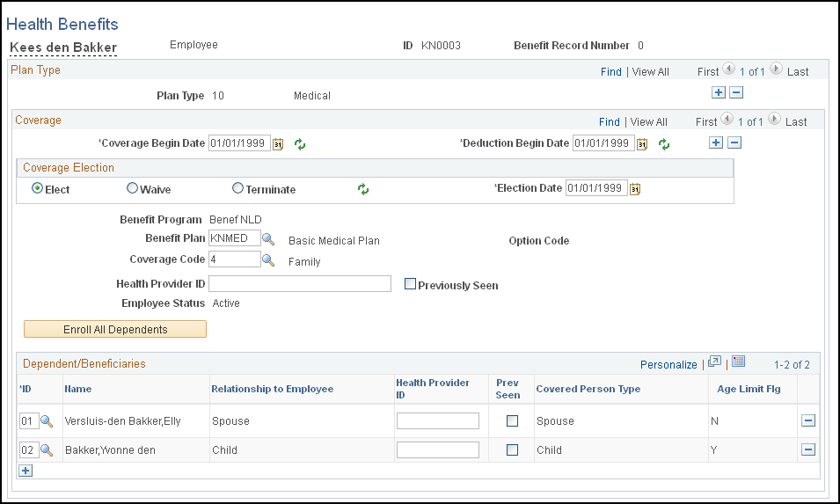Sort by Relationship to Employee column header
The height and width of the screenshot is (504, 840).
[x=272, y=389]
